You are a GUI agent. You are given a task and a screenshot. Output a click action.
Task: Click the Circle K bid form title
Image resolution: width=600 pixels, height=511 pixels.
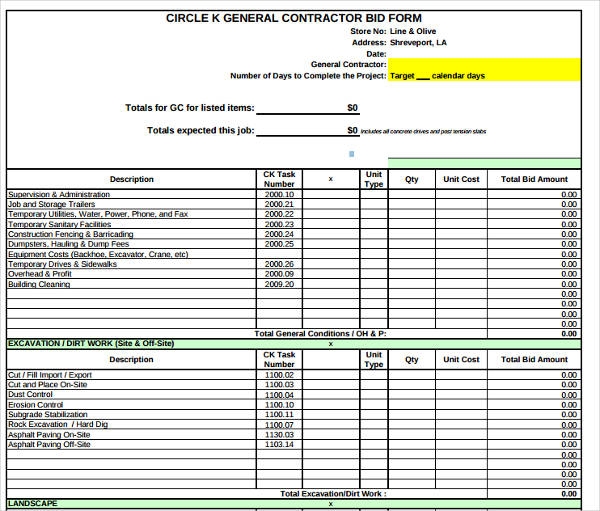pyautogui.click(x=293, y=18)
